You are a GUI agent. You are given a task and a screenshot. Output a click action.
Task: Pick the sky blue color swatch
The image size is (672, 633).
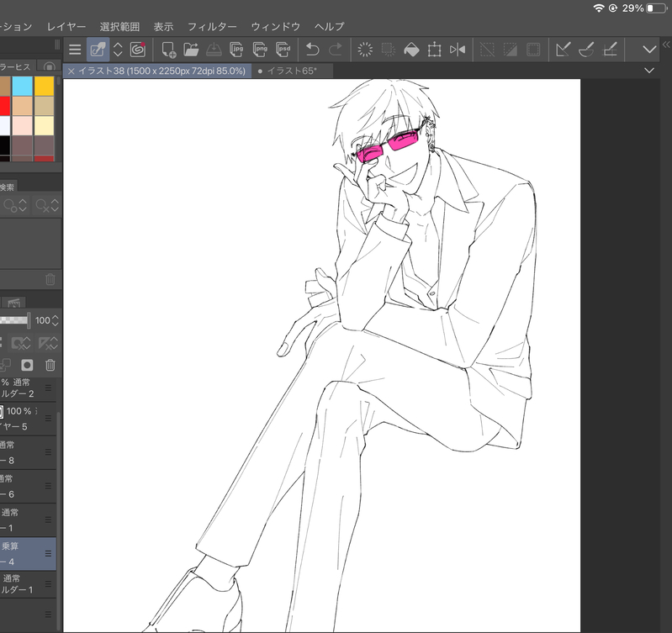click(23, 87)
